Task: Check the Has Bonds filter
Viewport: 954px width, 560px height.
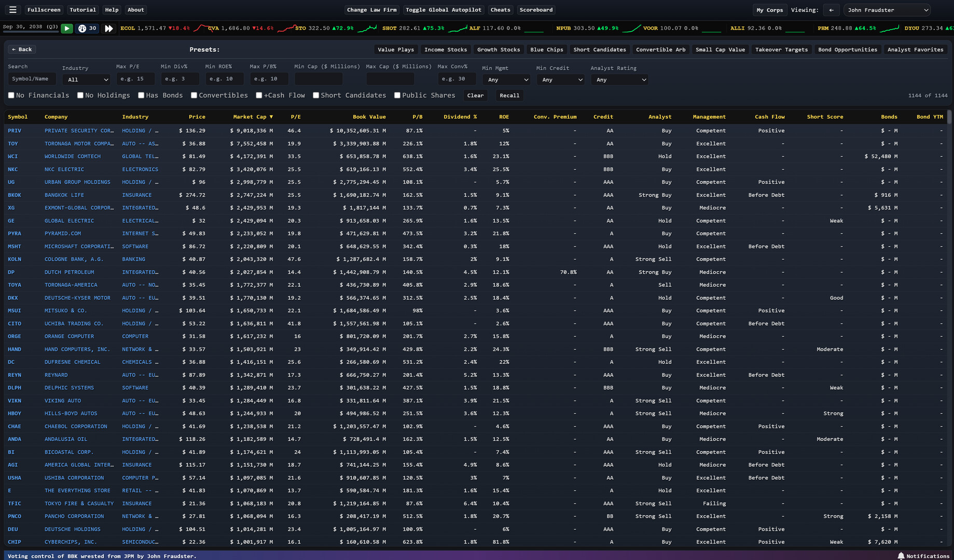Action: (x=141, y=95)
